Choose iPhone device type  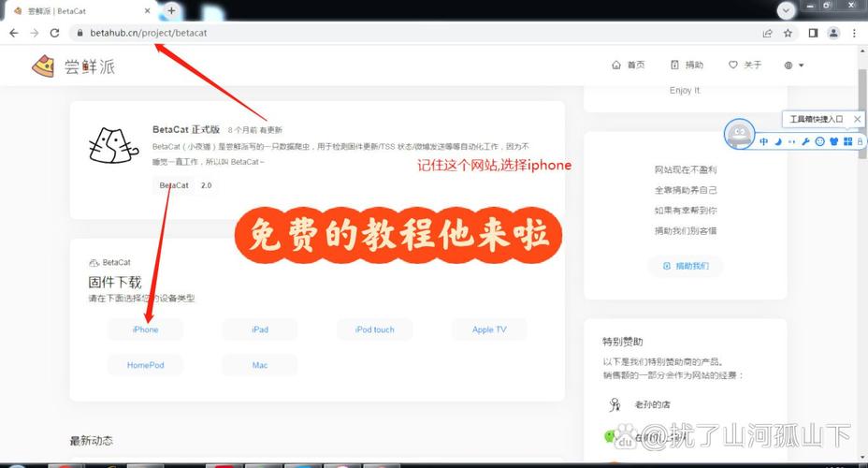click(146, 329)
